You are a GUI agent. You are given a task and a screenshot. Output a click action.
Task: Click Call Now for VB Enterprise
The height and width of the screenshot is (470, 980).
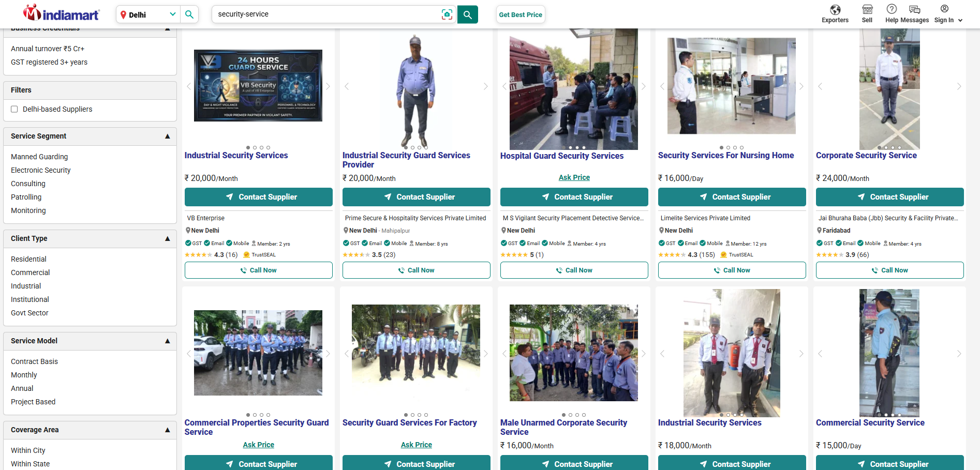click(x=258, y=270)
